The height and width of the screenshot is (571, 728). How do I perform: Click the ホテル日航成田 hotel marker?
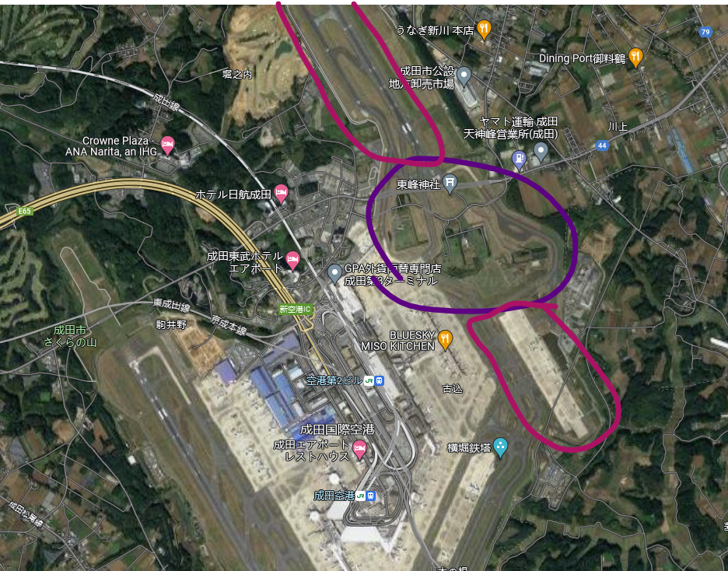click(281, 194)
